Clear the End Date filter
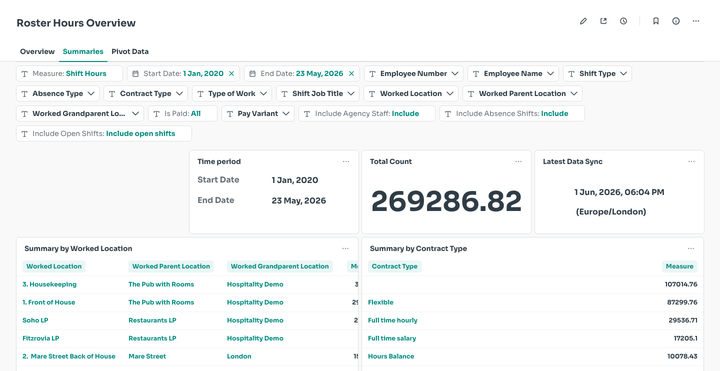 pyautogui.click(x=351, y=73)
